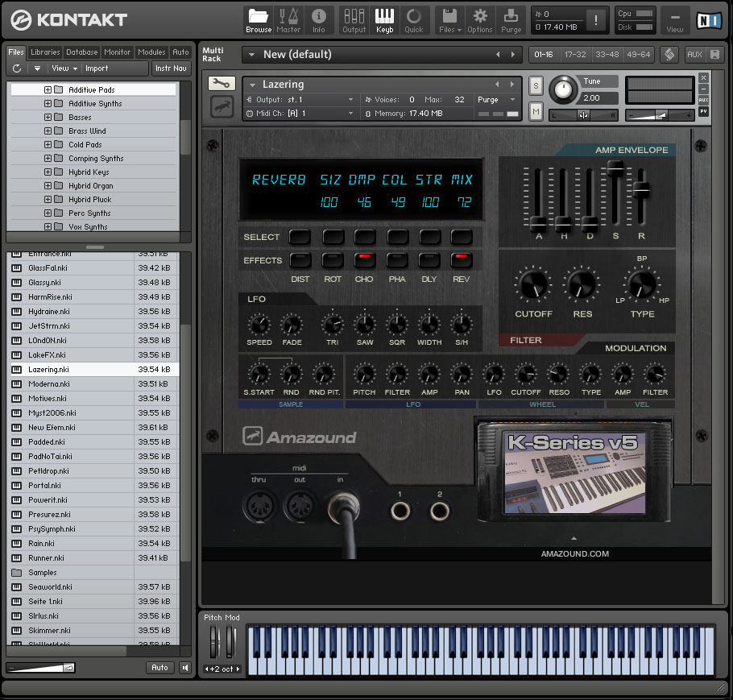Select next multi with right arrow
Image resolution: width=733 pixels, height=700 pixels.
coord(513,54)
